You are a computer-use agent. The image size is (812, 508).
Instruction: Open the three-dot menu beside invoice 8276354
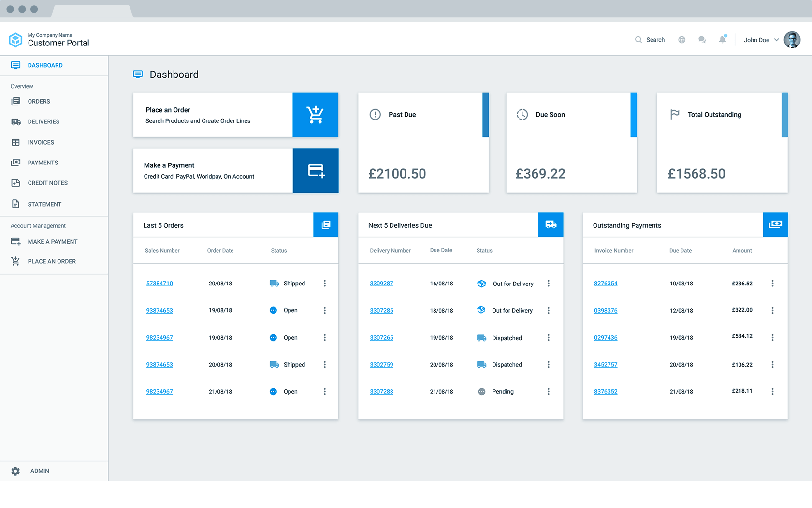(772, 284)
